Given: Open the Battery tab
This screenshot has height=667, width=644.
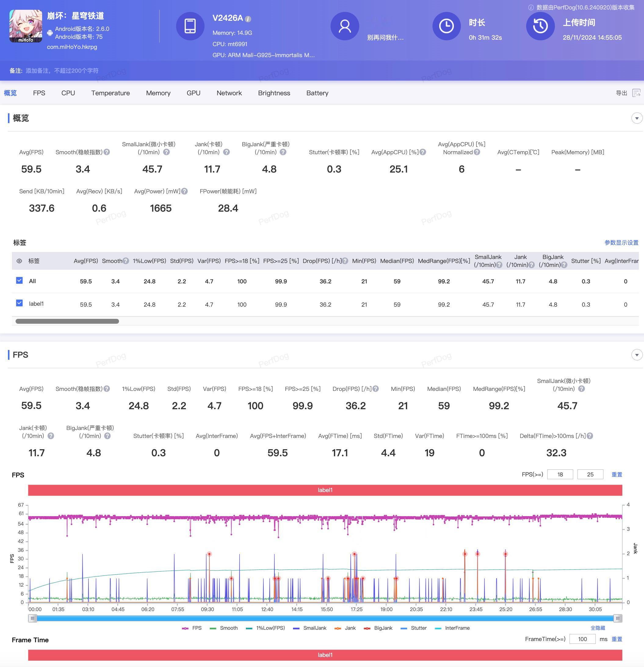Looking at the screenshot, I should (317, 93).
